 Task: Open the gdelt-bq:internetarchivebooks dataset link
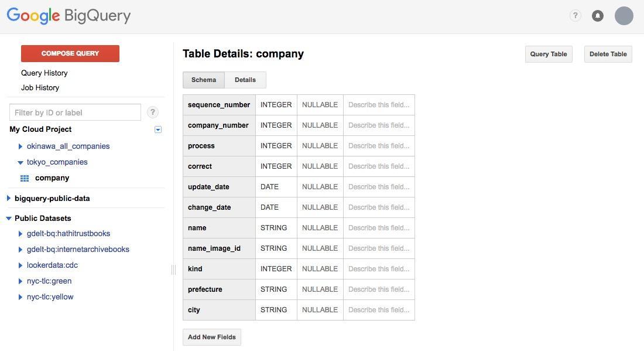coord(78,249)
